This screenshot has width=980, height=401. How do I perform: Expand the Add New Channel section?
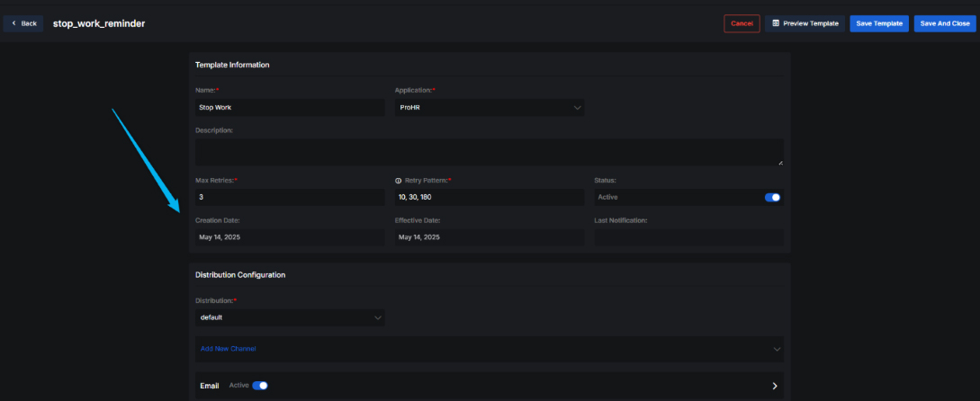tap(489, 349)
